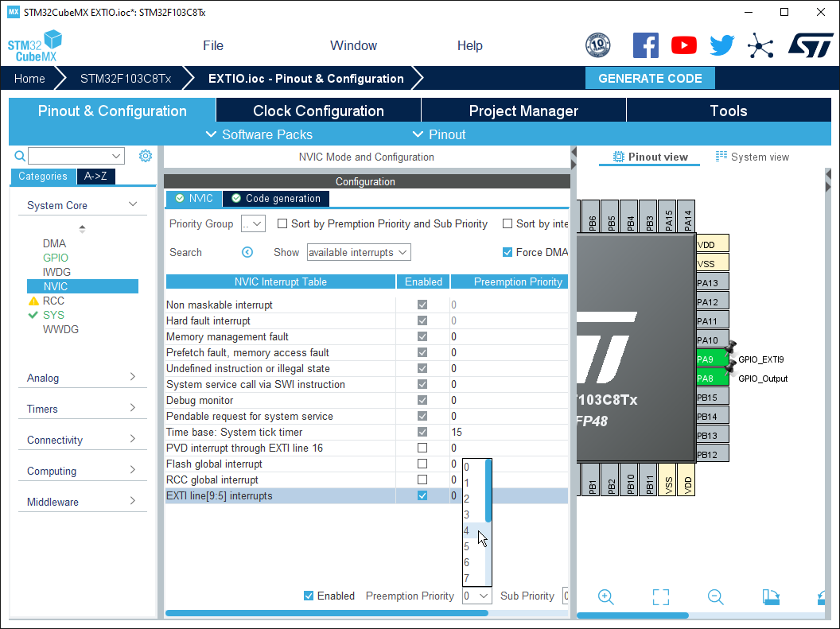Image resolution: width=840 pixels, height=629 pixels.
Task: Go to Home breadcrumb
Action: (29, 79)
